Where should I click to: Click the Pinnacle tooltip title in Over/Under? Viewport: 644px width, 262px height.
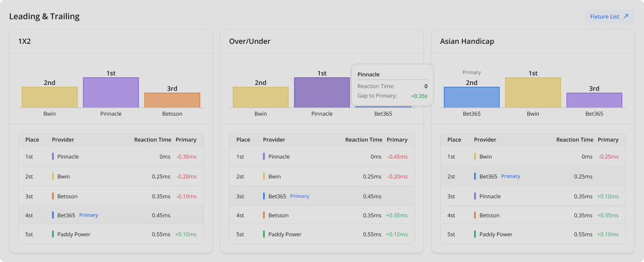(x=368, y=74)
